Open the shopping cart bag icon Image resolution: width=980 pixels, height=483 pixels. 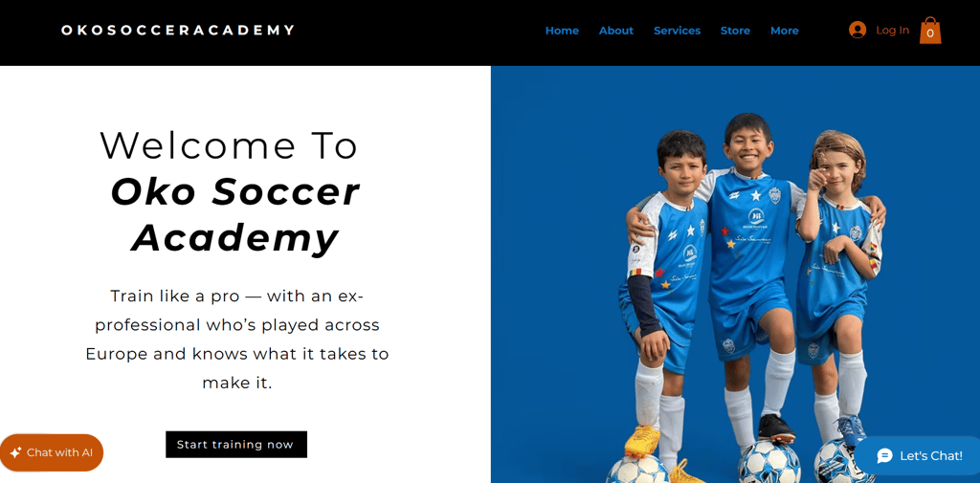click(930, 30)
